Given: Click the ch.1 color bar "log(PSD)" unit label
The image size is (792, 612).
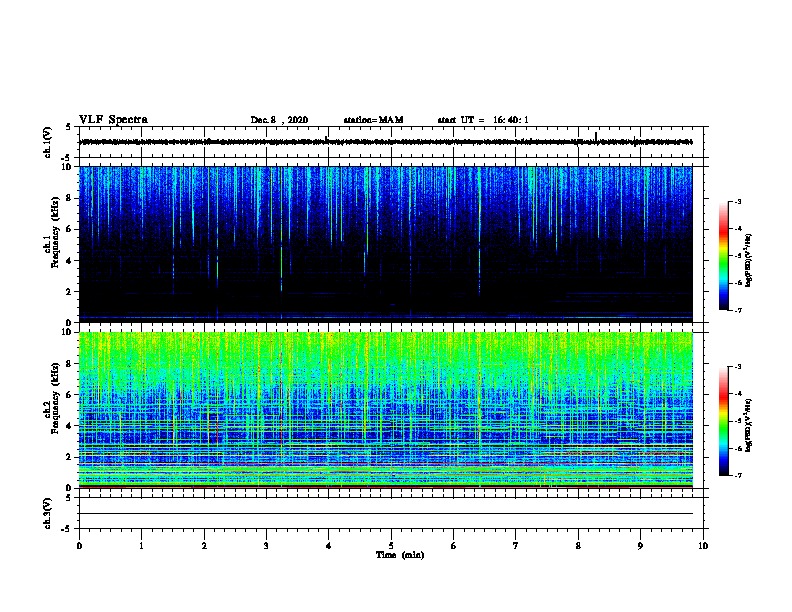Looking at the screenshot, I should click(749, 260).
